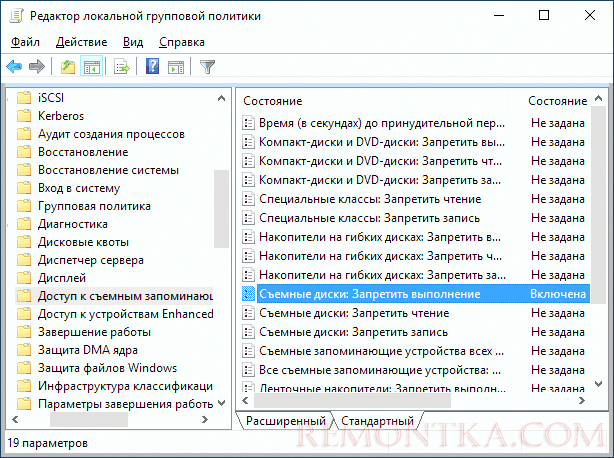Expand the Диагностика tree node
614x458 pixels.
9,224
